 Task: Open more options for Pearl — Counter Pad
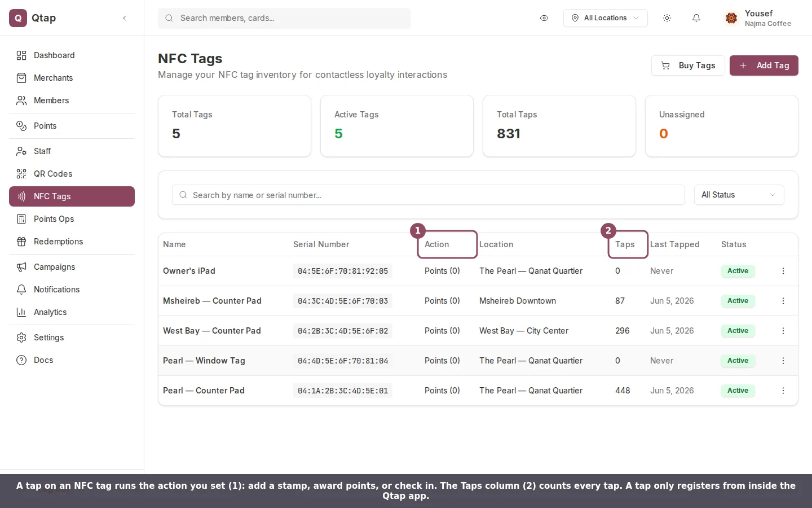point(783,391)
